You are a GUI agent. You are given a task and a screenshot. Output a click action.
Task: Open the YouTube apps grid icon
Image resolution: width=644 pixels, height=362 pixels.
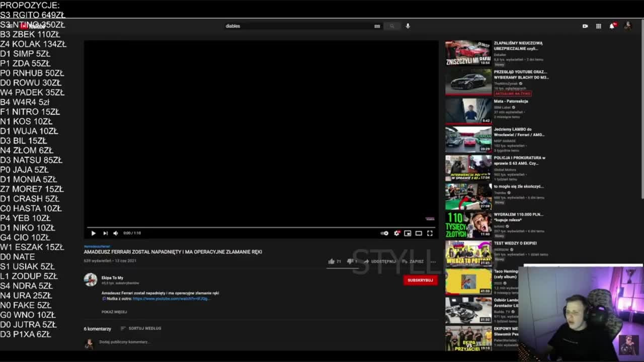599,26
